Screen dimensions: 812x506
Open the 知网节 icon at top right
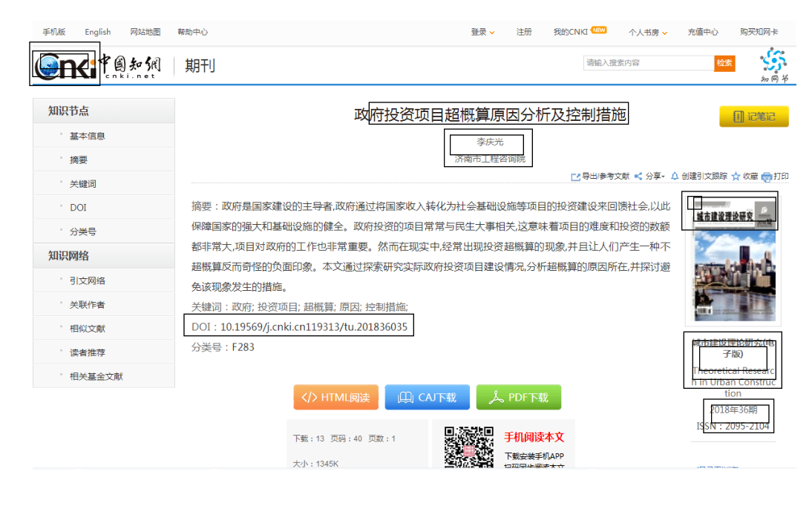click(774, 63)
